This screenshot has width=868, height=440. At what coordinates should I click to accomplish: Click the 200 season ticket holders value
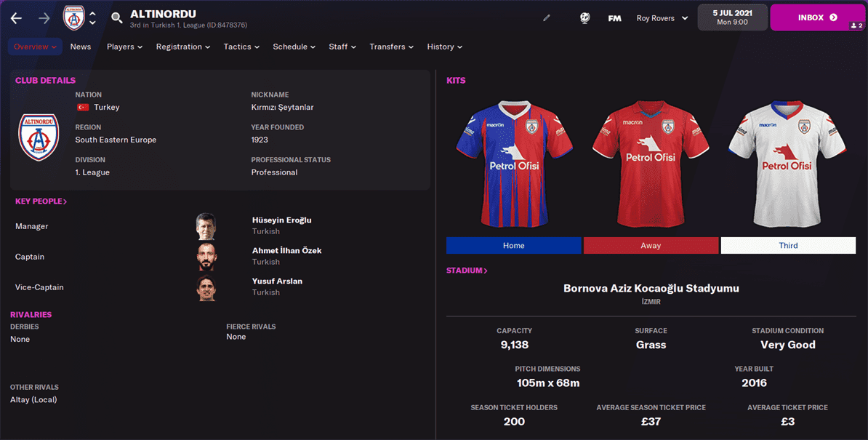pos(514,422)
